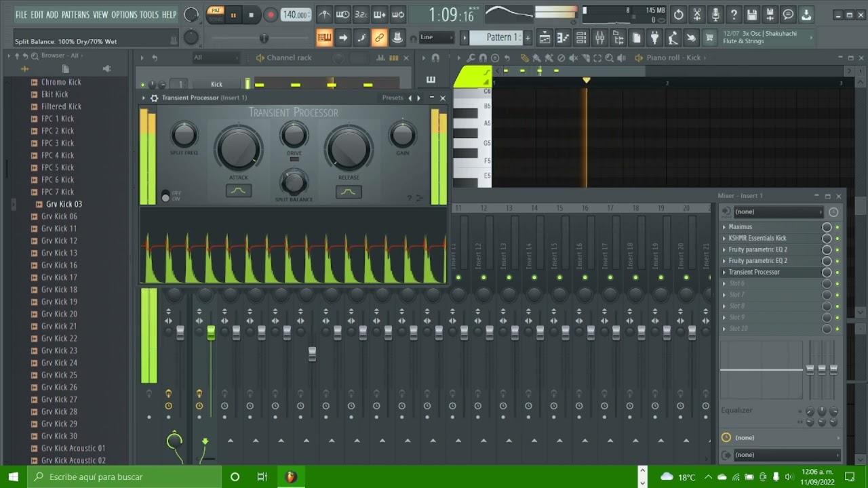Click the 140.000 tempo field
This screenshot has height=488, width=868.
(x=296, y=15)
